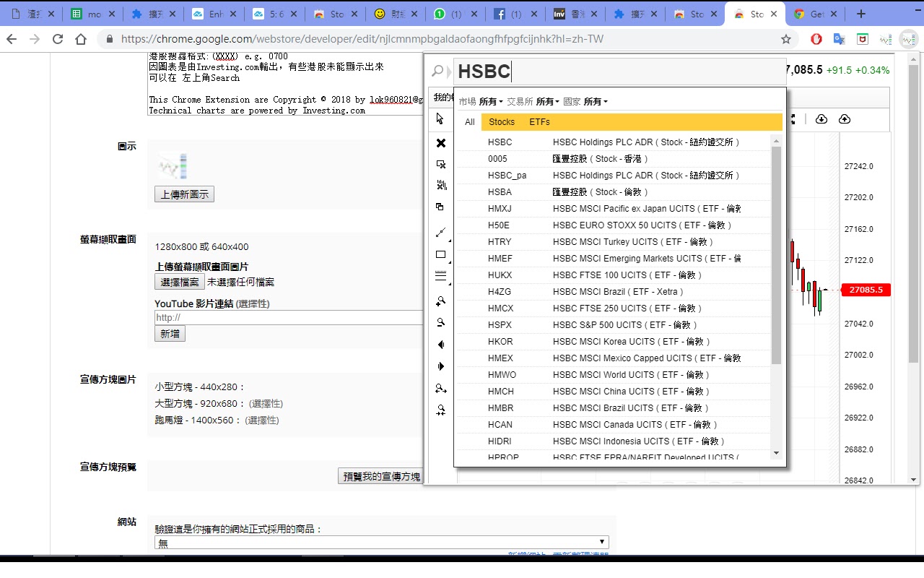The image size is (924, 578).
Task: Click the browser home icon
Action: pos(81,39)
